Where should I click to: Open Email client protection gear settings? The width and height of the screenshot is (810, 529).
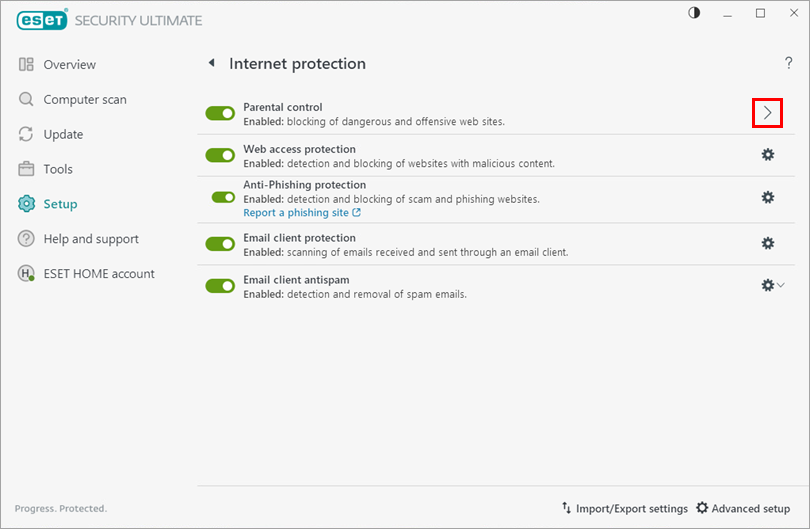point(767,243)
